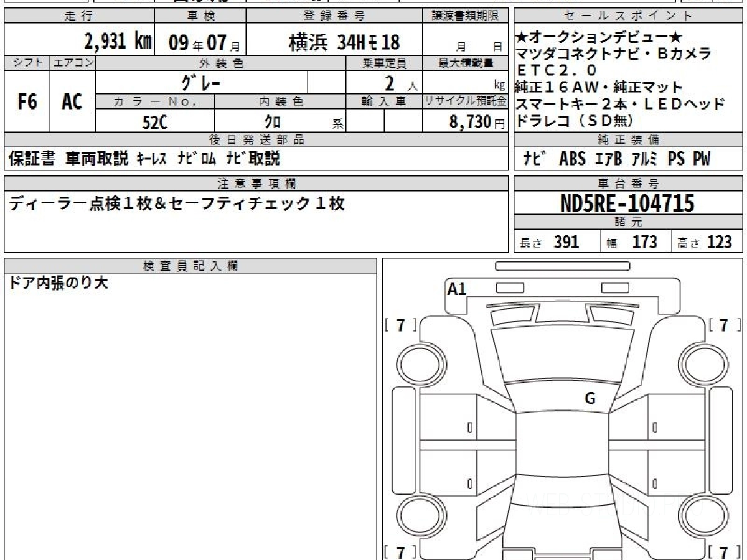Click the 2,931 km mileage value

tap(118, 42)
